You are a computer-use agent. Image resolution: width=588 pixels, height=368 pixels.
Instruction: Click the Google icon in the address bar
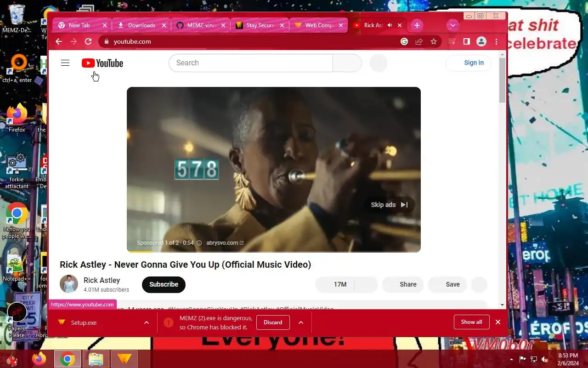pyautogui.click(x=404, y=41)
